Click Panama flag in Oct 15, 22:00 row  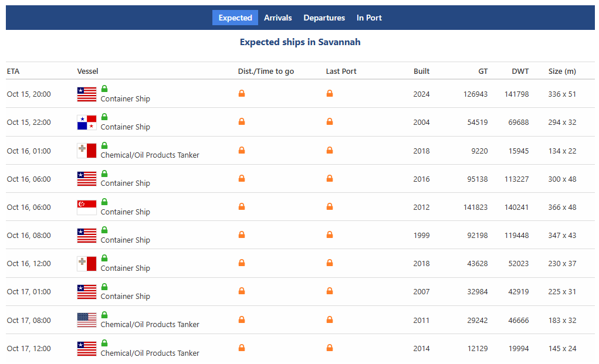click(87, 123)
